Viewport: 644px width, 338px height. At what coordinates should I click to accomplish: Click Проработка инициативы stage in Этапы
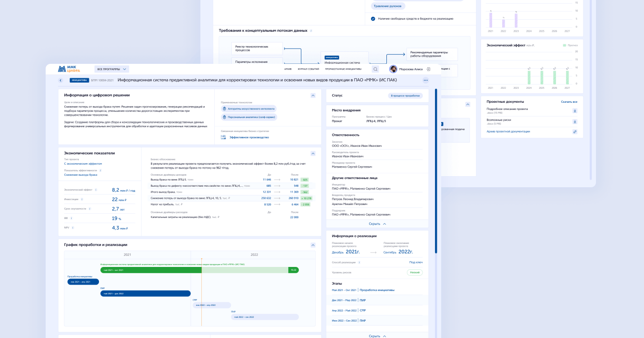[377, 290]
